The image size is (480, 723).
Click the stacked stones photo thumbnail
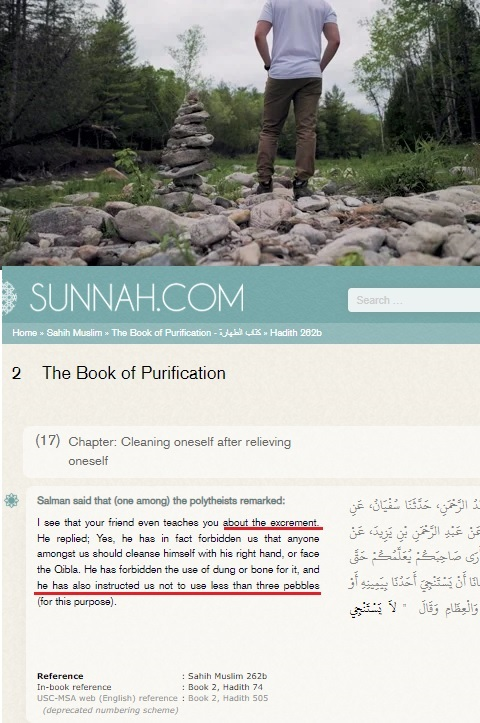pyautogui.click(x=240, y=133)
